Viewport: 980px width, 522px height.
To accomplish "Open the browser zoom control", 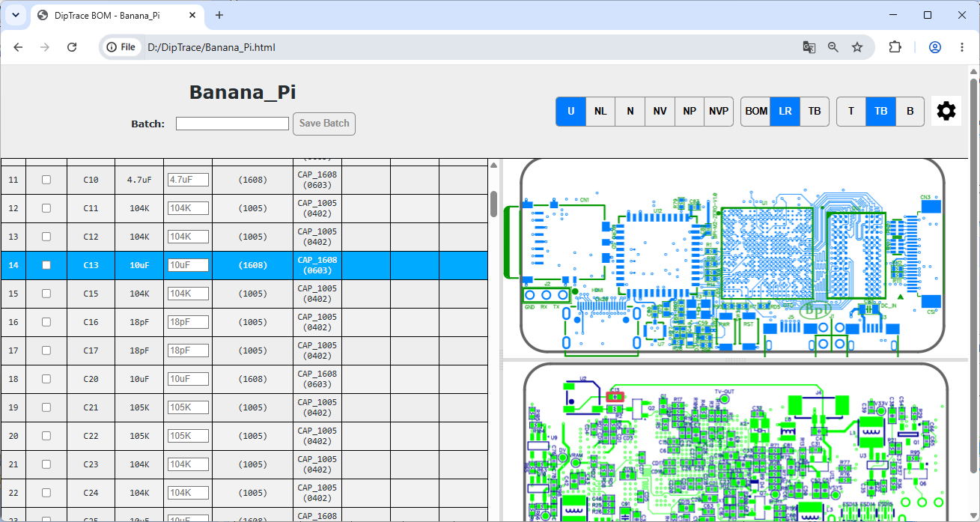I will [833, 47].
